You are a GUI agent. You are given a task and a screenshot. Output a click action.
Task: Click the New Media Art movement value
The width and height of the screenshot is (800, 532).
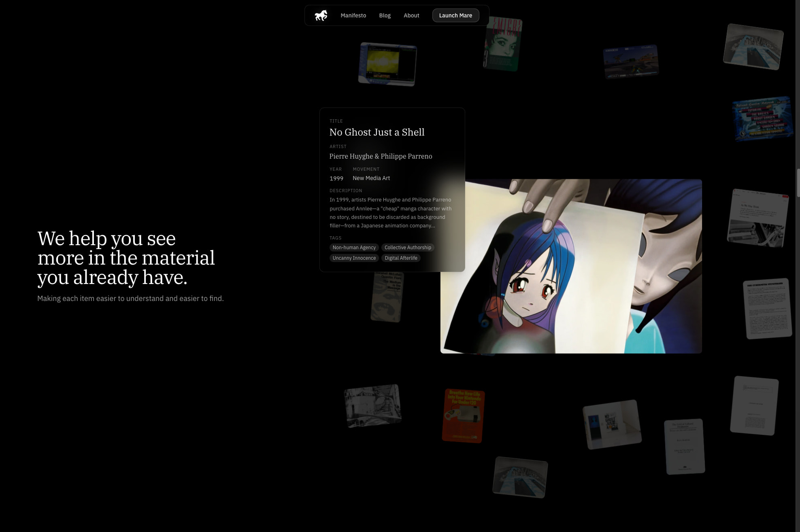371,178
